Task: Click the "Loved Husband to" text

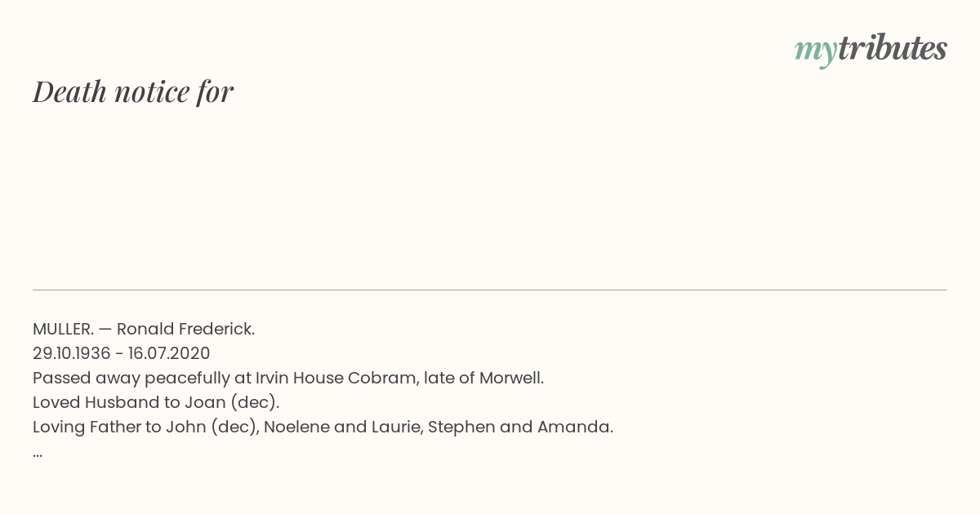Action: pos(106,402)
